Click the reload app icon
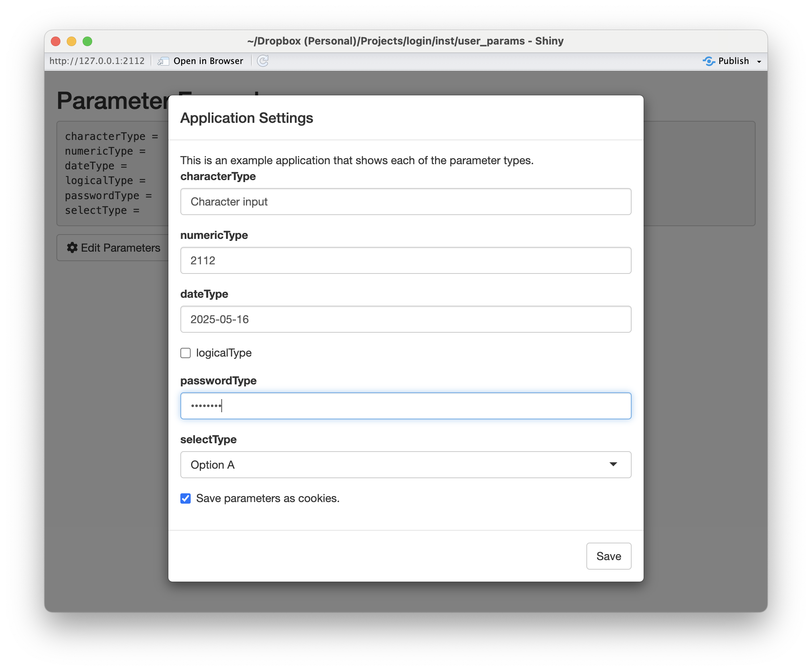Viewport: 812px width, 671px height. [263, 61]
